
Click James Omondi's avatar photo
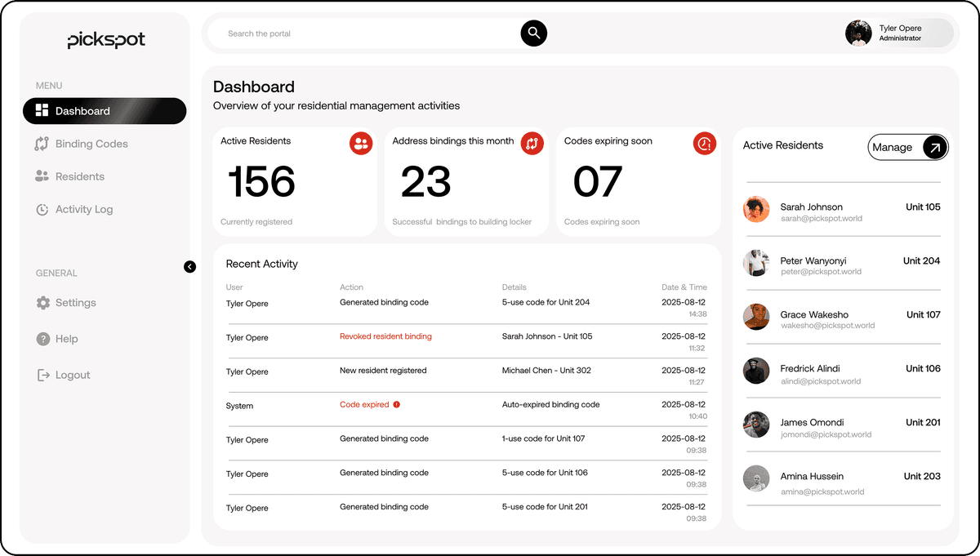point(756,425)
